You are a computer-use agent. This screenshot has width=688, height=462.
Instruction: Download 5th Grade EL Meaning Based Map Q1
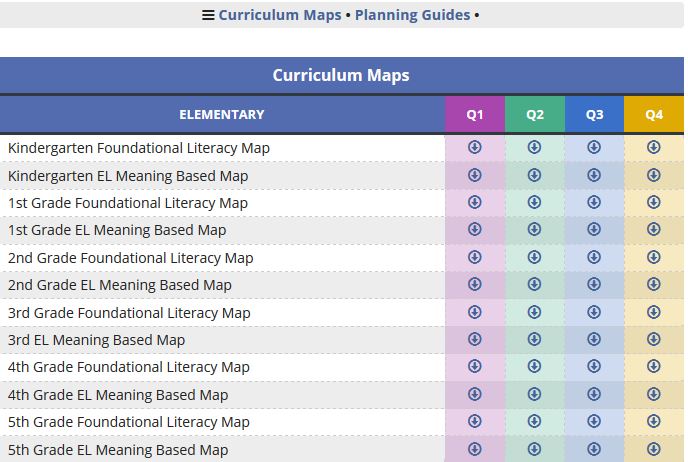pyautogui.click(x=474, y=449)
